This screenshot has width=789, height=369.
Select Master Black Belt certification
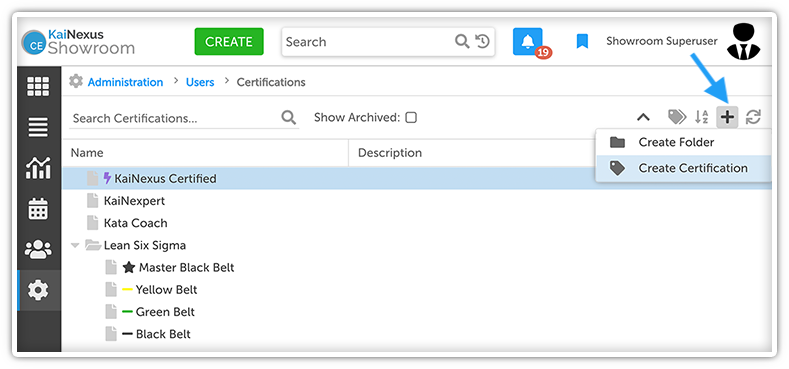[x=187, y=267]
